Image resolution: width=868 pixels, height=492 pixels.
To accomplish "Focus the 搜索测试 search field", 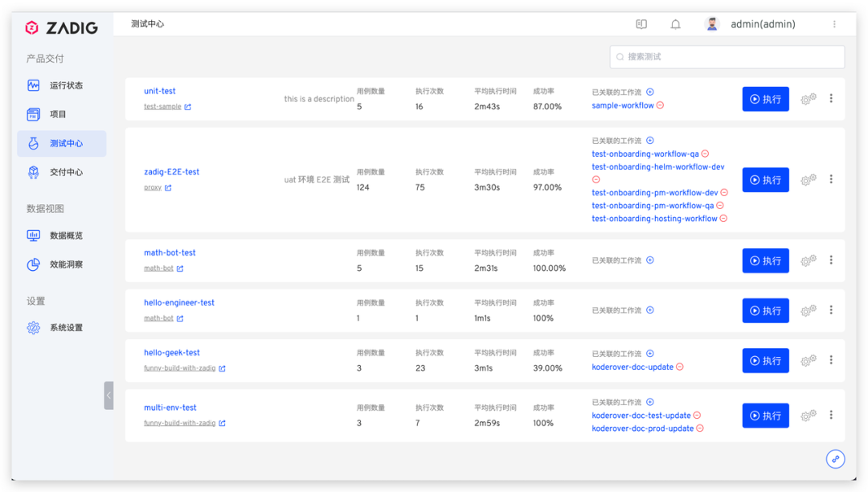I will click(x=727, y=57).
